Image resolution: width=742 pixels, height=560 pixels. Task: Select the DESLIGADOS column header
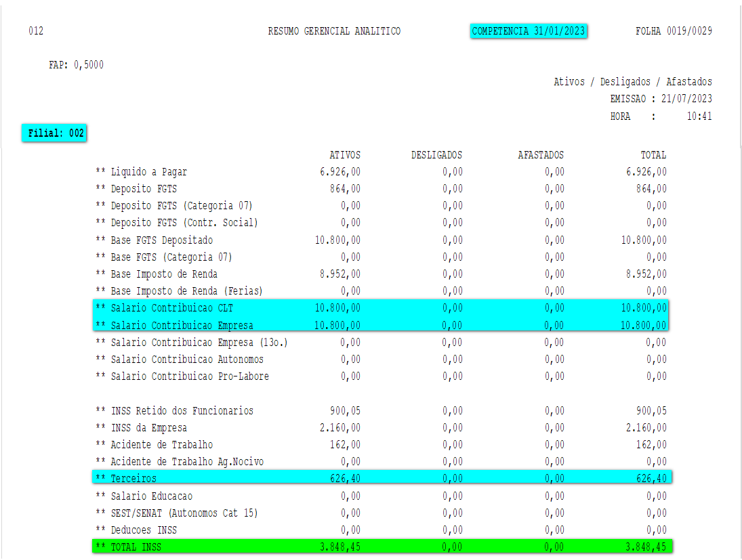point(436,155)
